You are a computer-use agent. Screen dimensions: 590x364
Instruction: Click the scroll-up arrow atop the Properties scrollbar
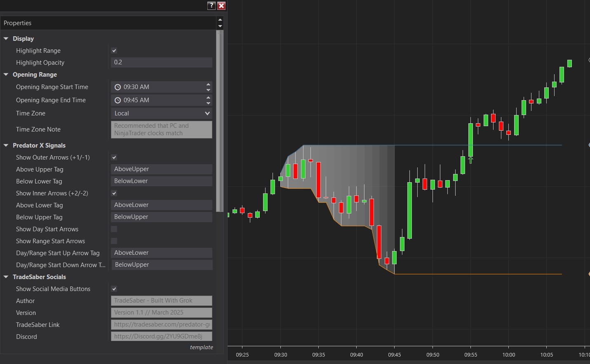pos(220,19)
